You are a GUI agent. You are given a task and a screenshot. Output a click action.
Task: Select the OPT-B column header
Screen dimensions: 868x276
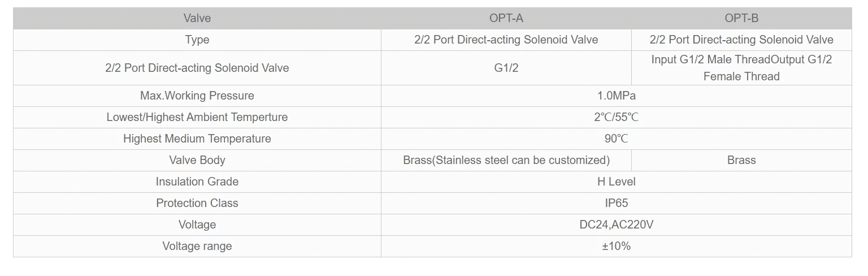tap(741, 18)
